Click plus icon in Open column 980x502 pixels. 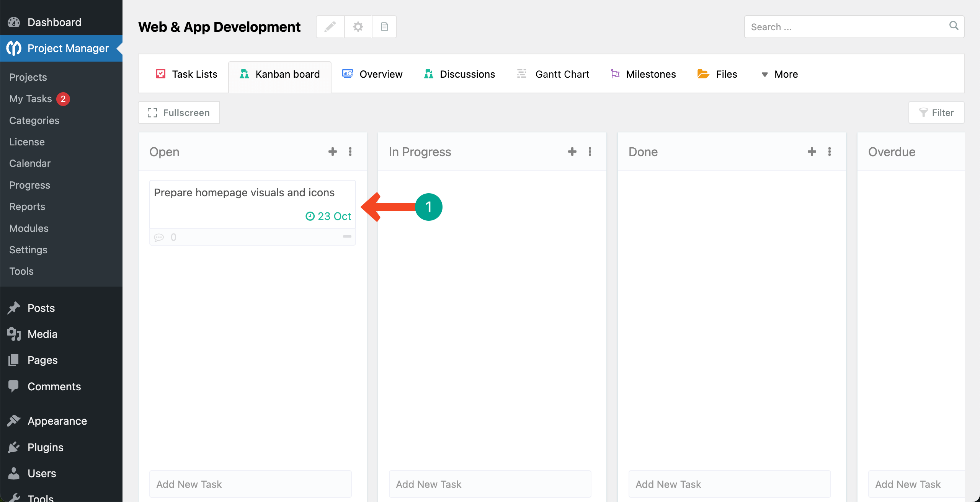pos(332,152)
